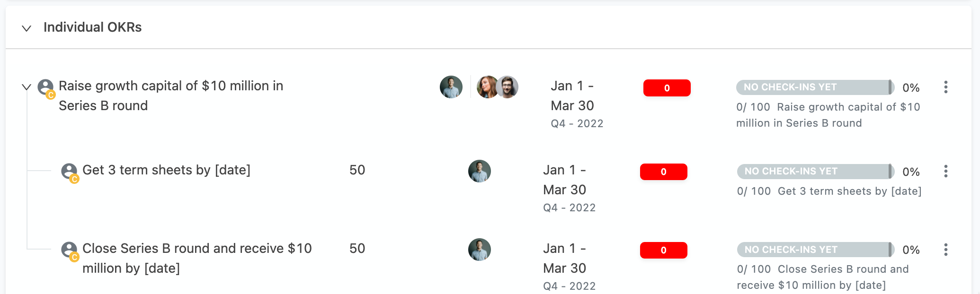980x294 pixels.
Task: Click red score badge on Get 3 term sheets row
Action: pyautogui.click(x=663, y=172)
